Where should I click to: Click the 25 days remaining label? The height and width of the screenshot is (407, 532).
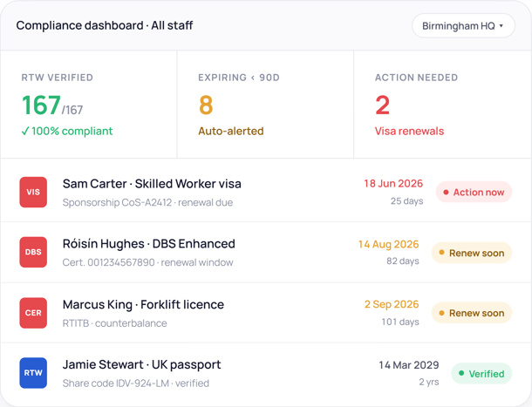click(x=406, y=201)
